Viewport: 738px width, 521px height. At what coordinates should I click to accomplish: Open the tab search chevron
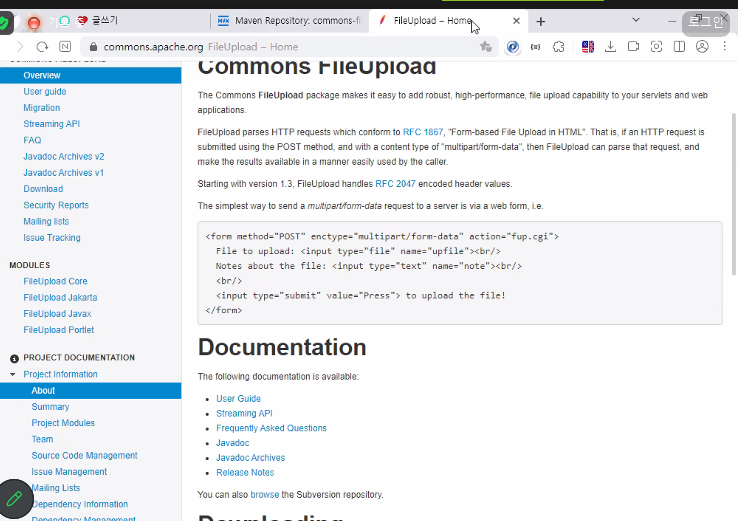636,20
